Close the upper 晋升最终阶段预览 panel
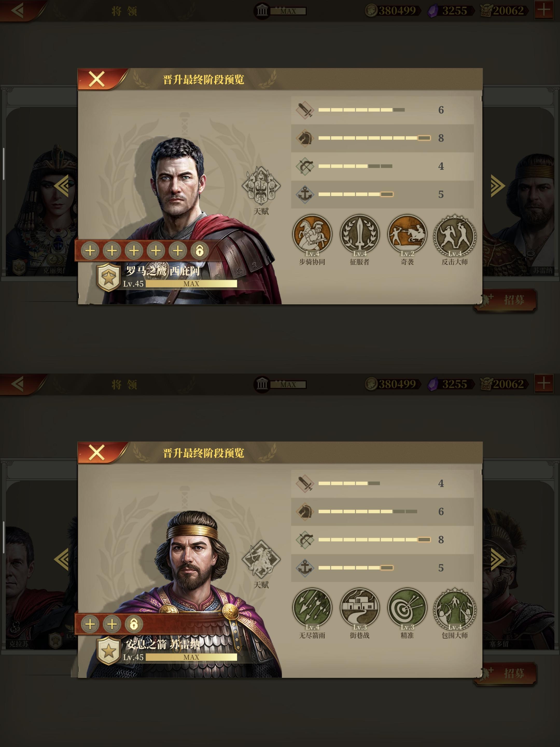560x747 pixels. [97, 79]
